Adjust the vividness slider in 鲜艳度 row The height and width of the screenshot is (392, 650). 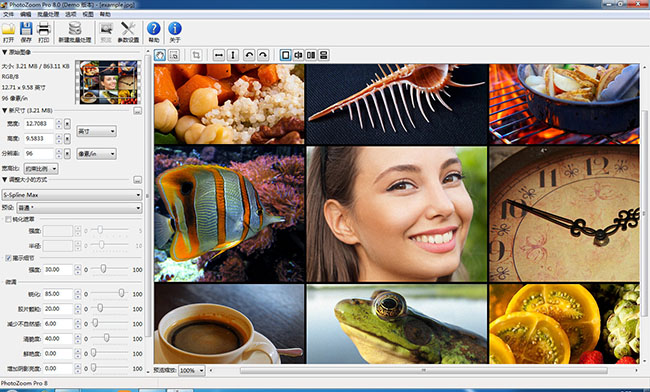coord(94,353)
